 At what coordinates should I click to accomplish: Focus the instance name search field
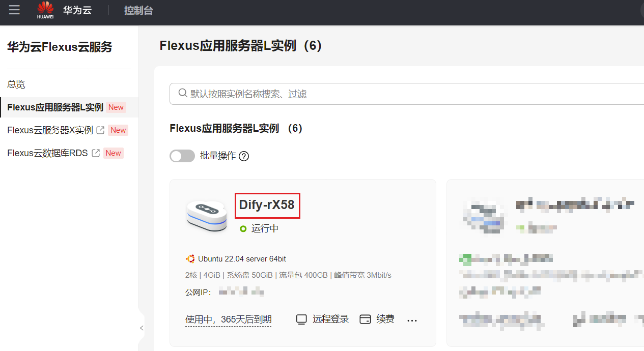[x=407, y=94]
